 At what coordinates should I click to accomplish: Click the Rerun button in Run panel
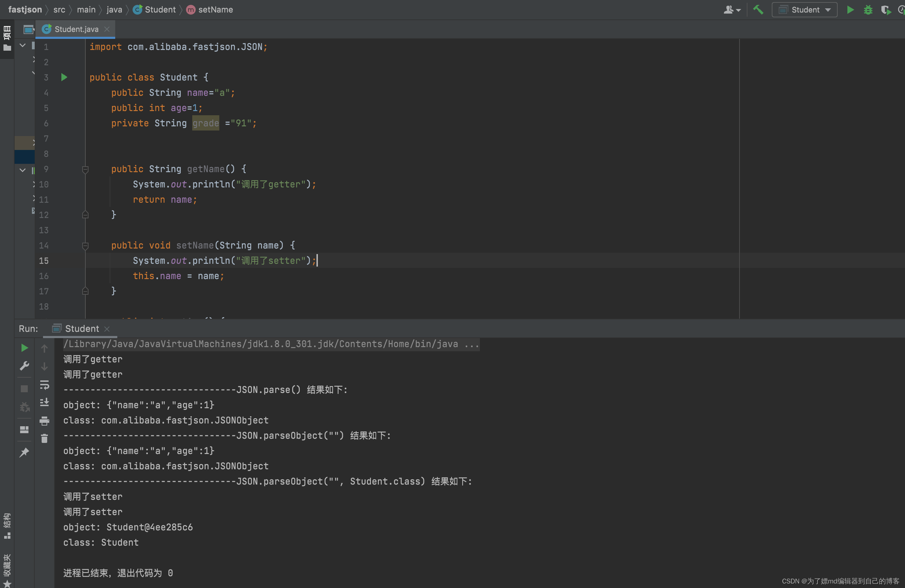[x=24, y=347]
